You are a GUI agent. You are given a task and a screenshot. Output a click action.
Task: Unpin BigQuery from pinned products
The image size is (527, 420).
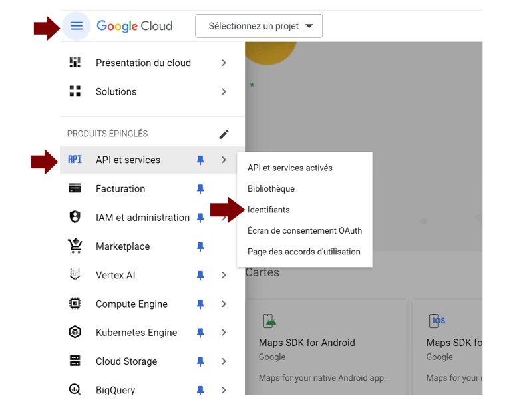point(200,390)
